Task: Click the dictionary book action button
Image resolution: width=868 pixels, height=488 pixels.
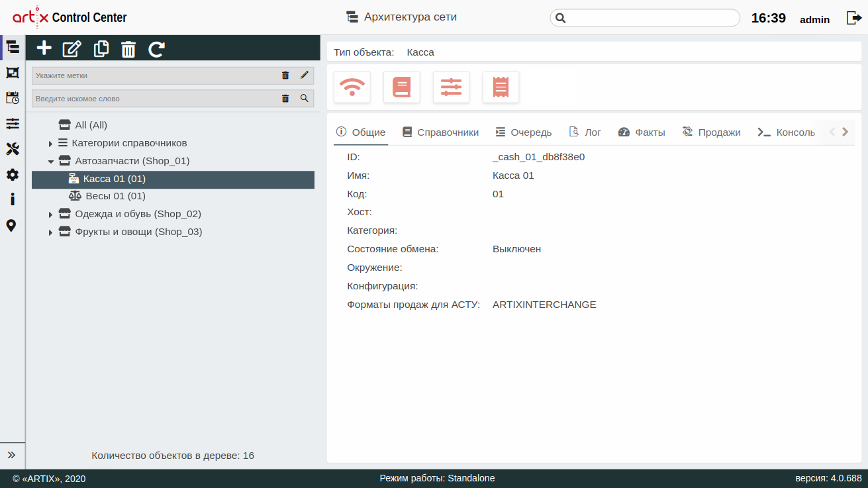Action: click(x=402, y=87)
